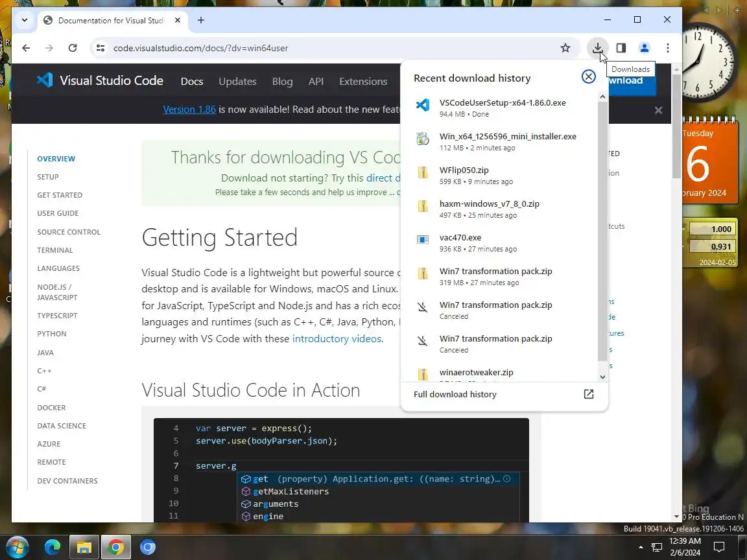The height and width of the screenshot is (560, 747).
Task: Open the Windows Start button
Action: coord(17,548)
